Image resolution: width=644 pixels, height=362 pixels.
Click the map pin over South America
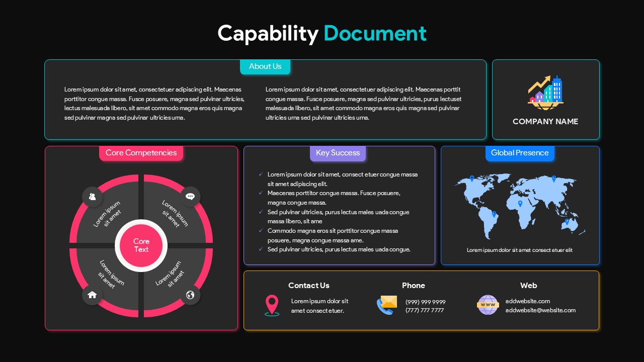(x=494, y=214)
